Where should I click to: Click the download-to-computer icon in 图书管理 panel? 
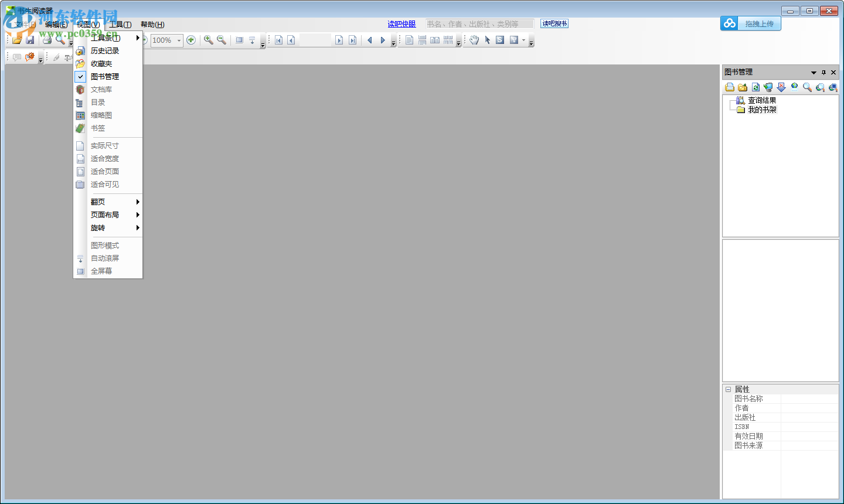(768, 87)
